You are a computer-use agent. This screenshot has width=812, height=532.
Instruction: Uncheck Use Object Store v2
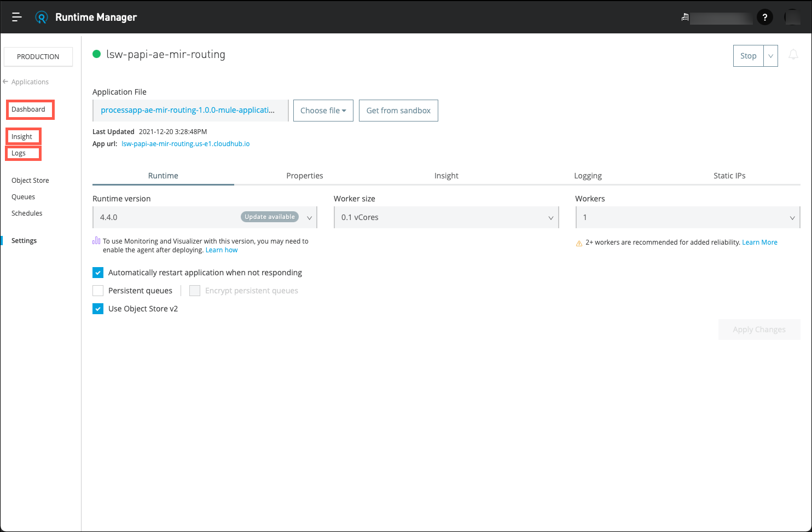[98, 309]
